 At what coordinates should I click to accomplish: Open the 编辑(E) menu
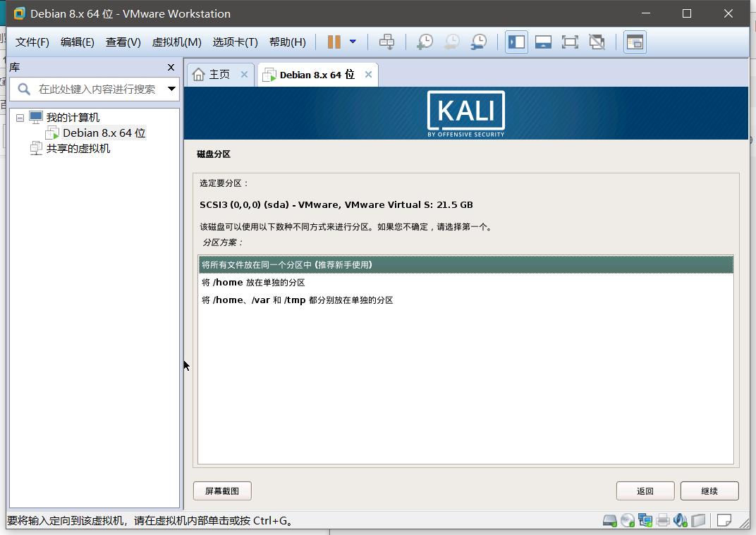point(77,42)
